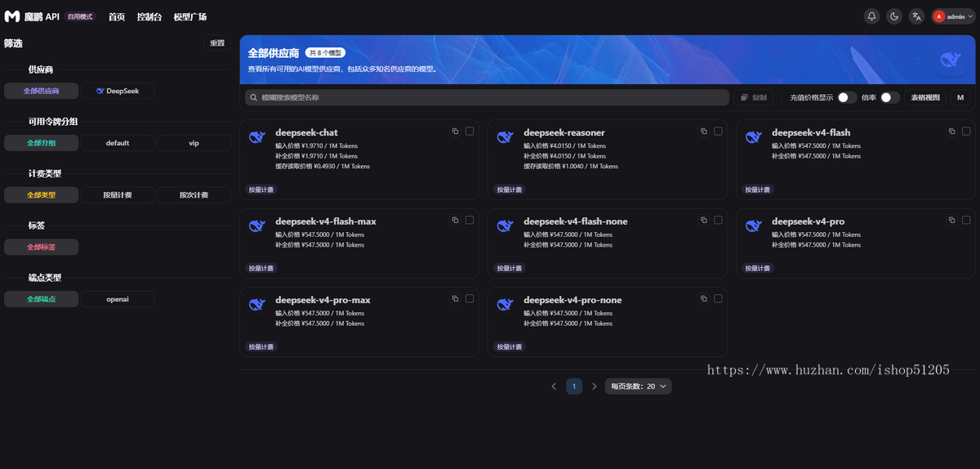Toggle the recharge price display switch
Image resolution: width=980 pixels, height=469 pixels.
point(847,97)
